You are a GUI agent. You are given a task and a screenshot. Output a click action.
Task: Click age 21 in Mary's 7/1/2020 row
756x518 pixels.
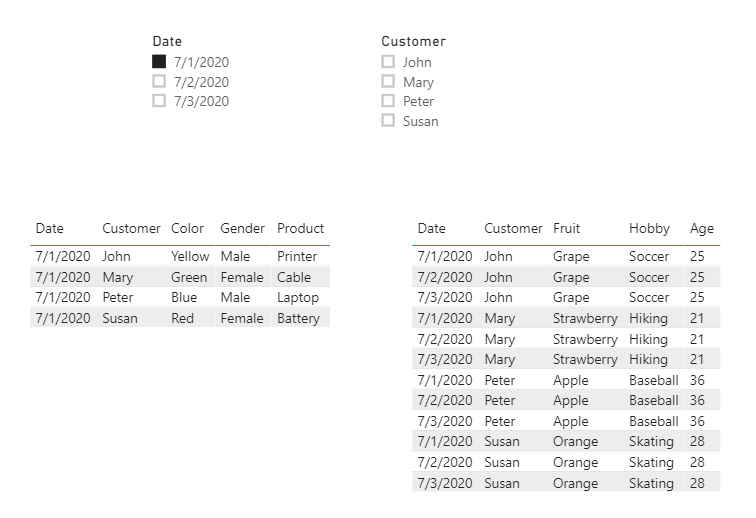pyautogui.click(x=697, y=318)
